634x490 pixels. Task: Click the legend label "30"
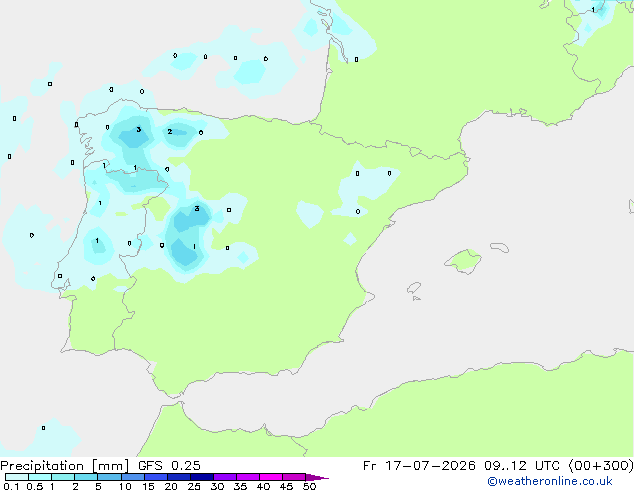(217, 486)
